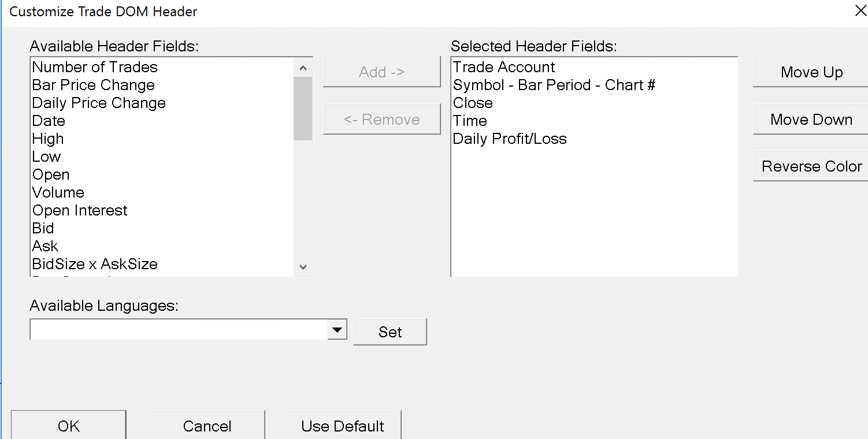The image size is (868, 439).
Task: Click the Set language button
Action: click(390, 332)
